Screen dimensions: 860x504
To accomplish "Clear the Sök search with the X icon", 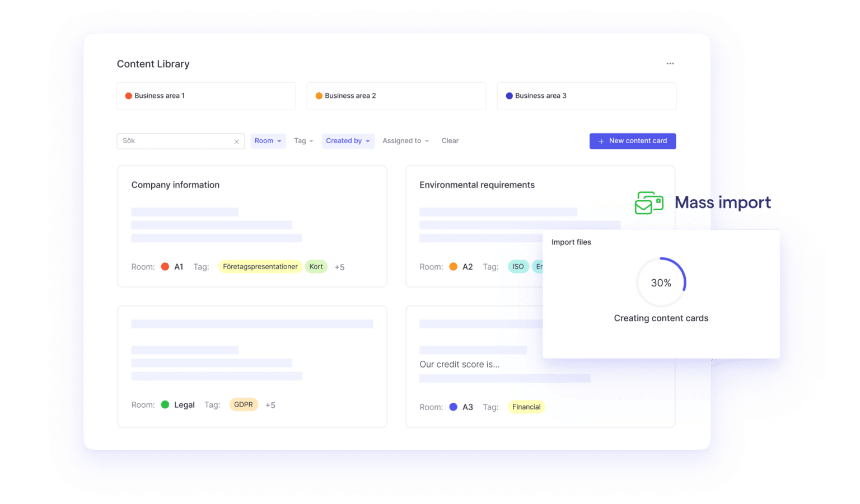I will (236, 141).
